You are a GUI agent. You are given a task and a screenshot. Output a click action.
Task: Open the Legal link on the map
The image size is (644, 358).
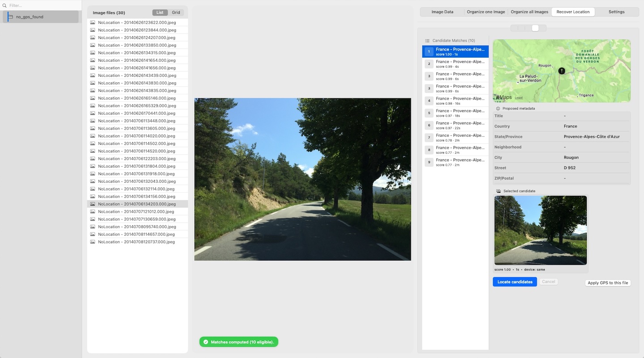point(518,97)
